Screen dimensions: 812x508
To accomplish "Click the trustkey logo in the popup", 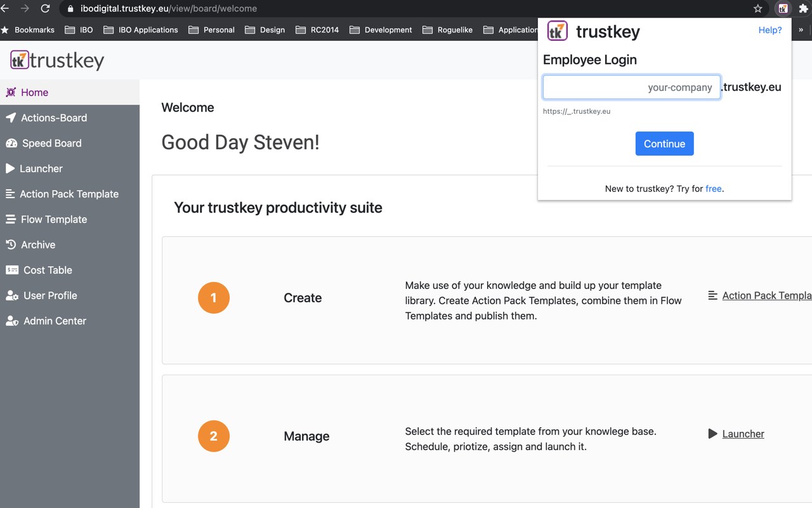I will tap(558, 31).
